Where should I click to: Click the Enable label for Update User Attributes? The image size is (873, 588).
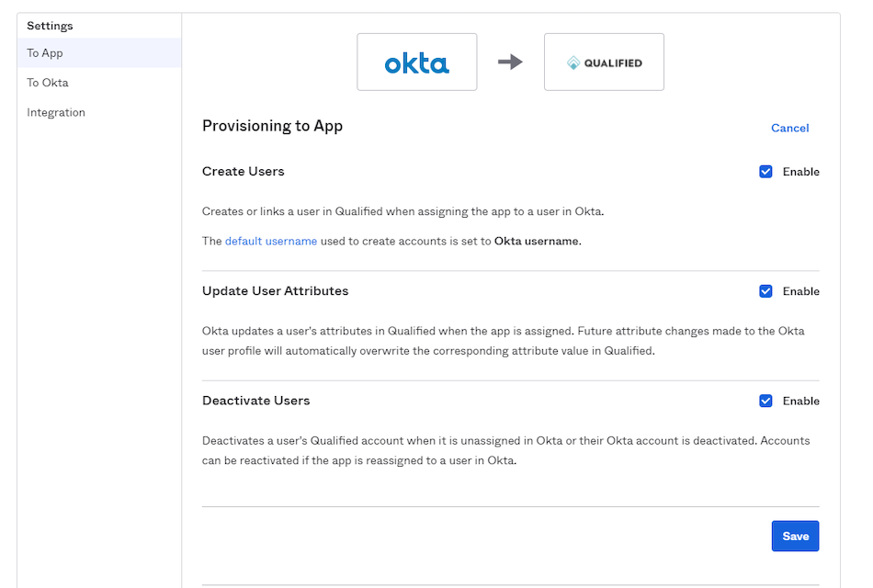click(x=800, y=291)
